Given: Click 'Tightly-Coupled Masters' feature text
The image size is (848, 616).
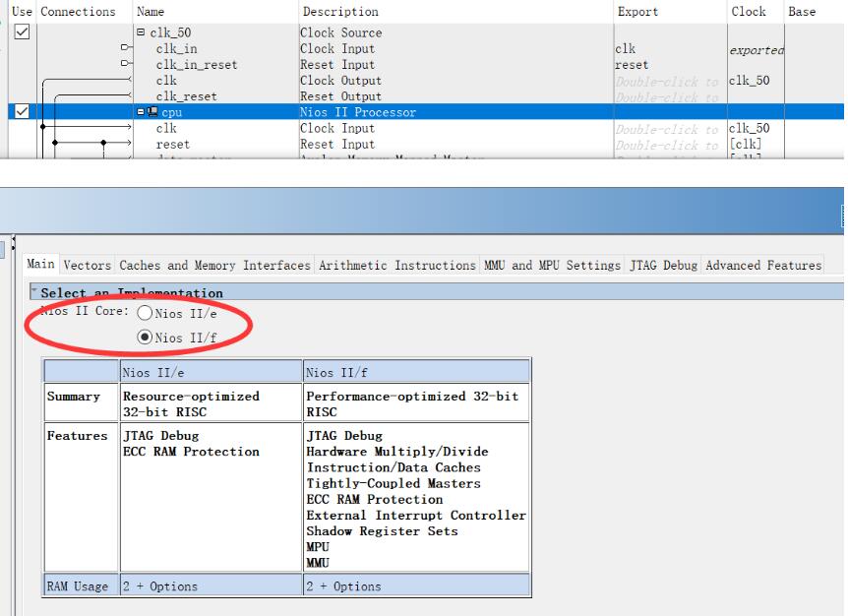Looking at the screenshot, I should pos(394,483).
